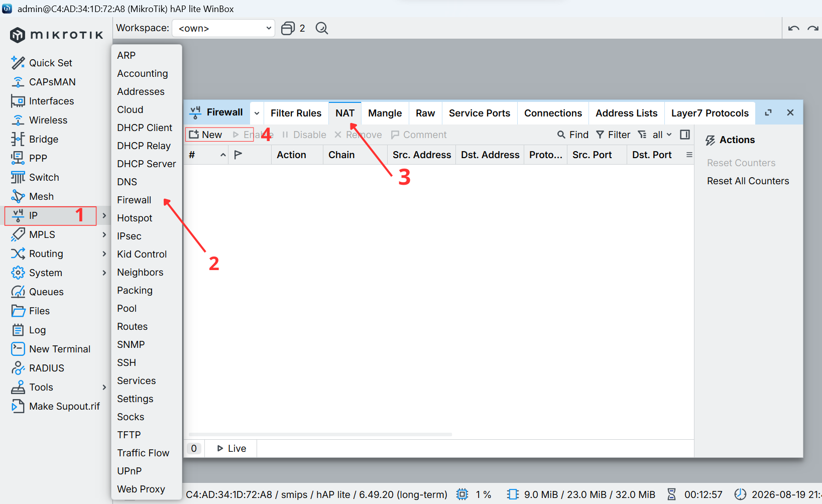Select DHCP Server in the IP submenu

click(x=146, y=164)
